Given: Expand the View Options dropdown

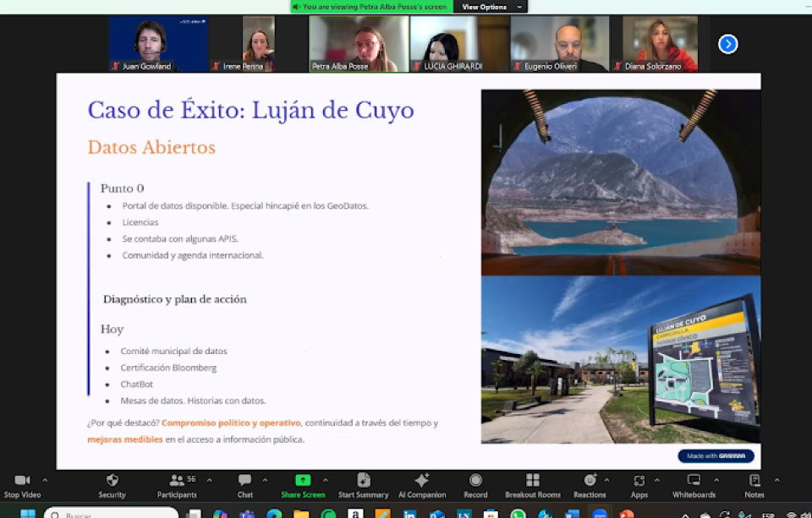Looking at the screenshot, I should pos(491,7).
